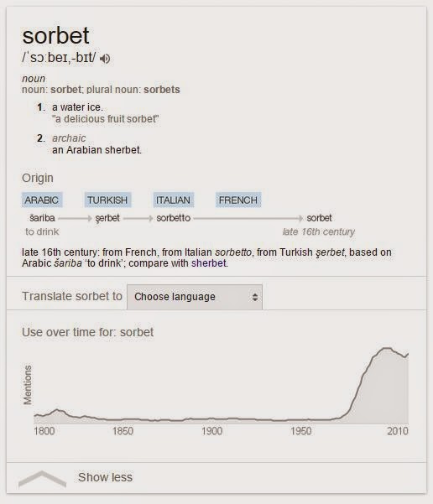
Task: Click the word sorbetto in etymology chain
Action: pyautogui.click(x=174, y=218)
